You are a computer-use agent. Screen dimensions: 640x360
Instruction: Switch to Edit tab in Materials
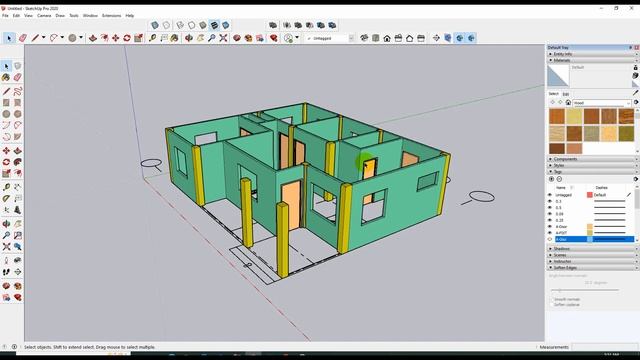pyautogui.click(x=566, y=94)
